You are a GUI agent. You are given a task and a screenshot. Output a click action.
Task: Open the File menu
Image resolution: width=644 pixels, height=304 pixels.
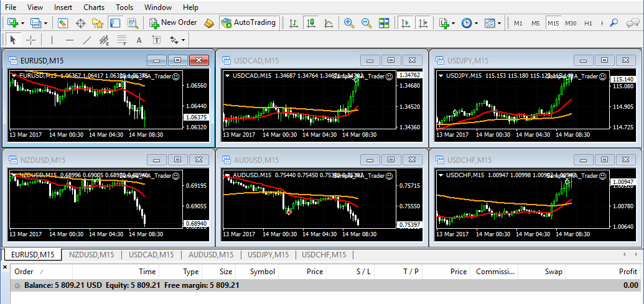click(11, 7)
